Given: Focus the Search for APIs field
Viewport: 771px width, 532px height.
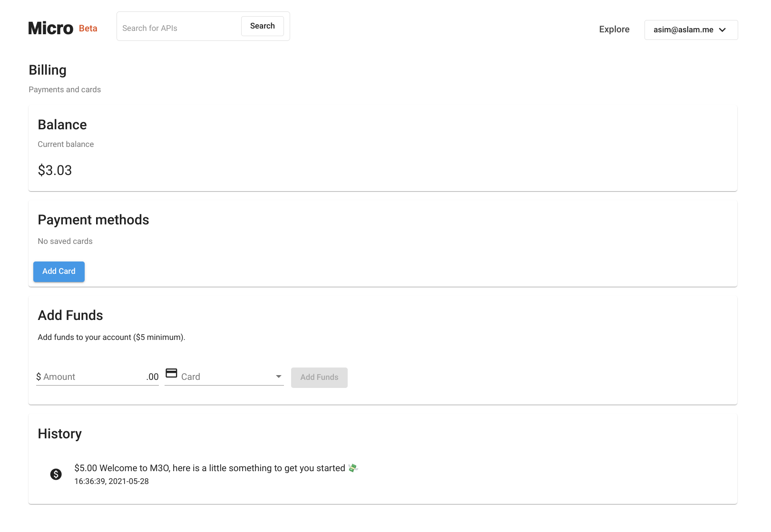Looking at the screenshot, I should 179,29.
